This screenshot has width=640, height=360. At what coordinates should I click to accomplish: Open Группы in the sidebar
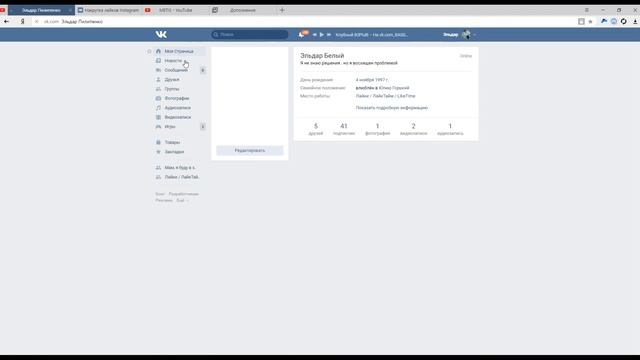point(172,89)
